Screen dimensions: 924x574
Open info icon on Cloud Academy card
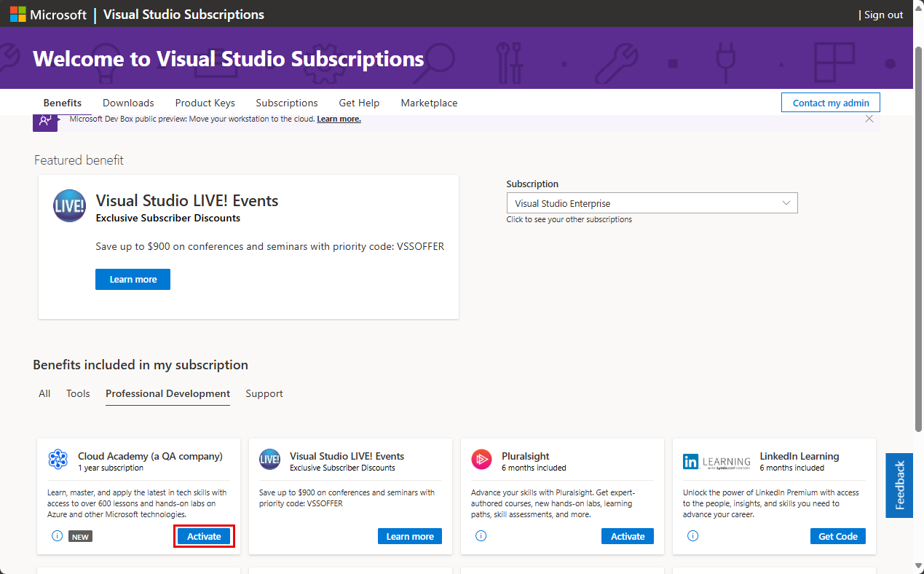[x=58, y=536]
